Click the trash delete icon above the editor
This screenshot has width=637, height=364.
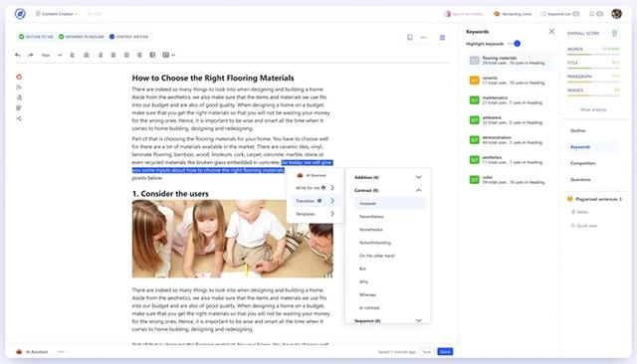tap(442, 38)
